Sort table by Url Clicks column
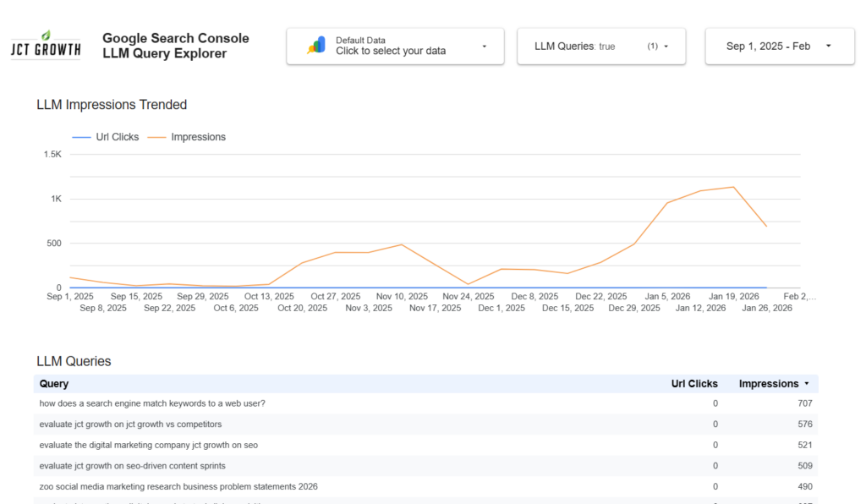The width and height of the screenshot is (866, 504). tap(693, 384)
